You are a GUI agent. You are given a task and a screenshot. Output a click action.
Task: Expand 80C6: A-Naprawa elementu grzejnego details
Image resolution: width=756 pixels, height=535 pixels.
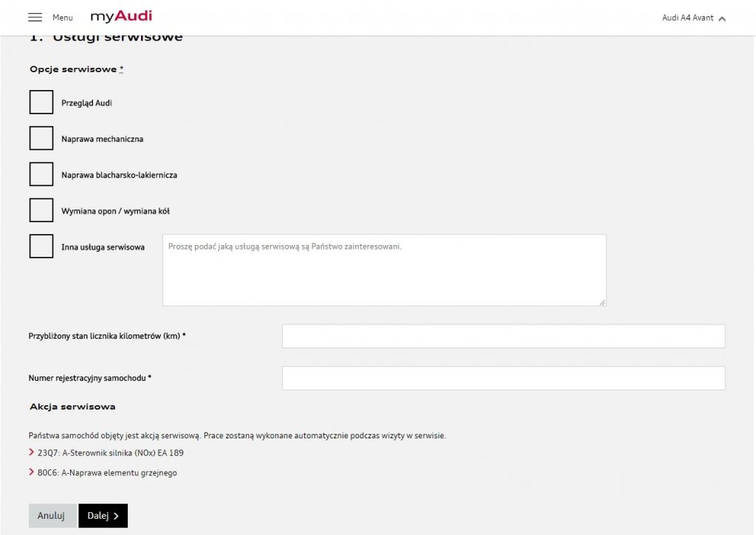(x=107, y=473)
